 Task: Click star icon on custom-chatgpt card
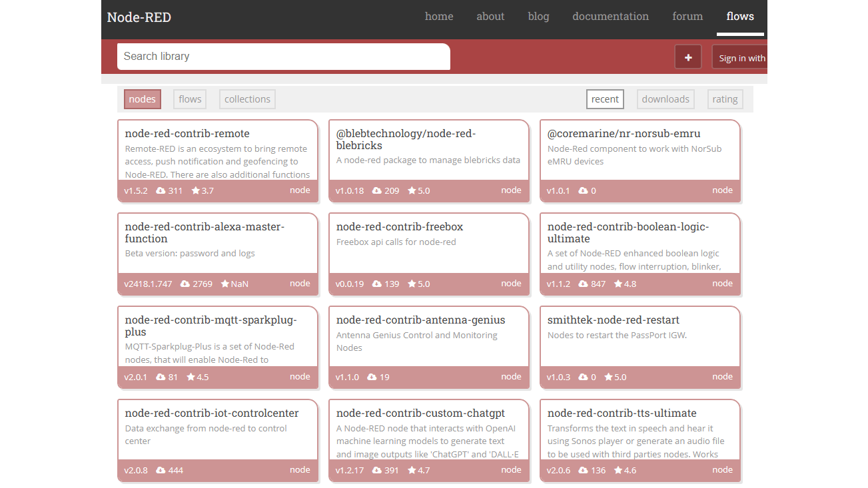coord(412,470)
